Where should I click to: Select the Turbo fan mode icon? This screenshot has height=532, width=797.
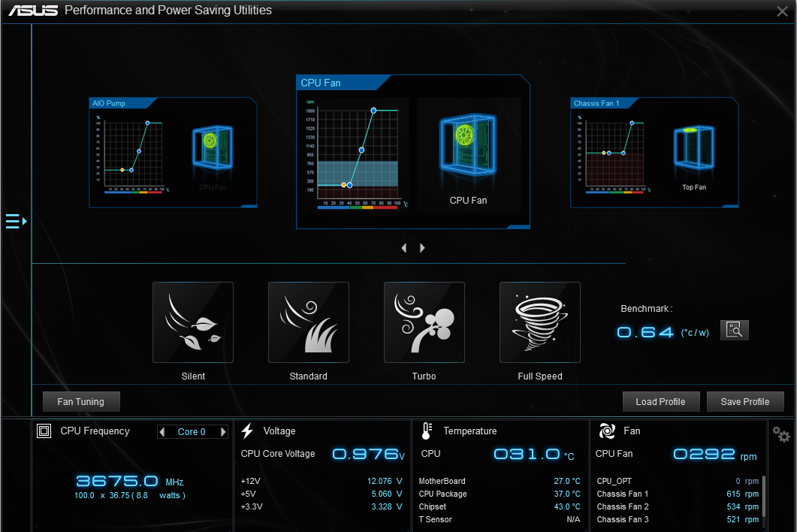tap(424, 322)
